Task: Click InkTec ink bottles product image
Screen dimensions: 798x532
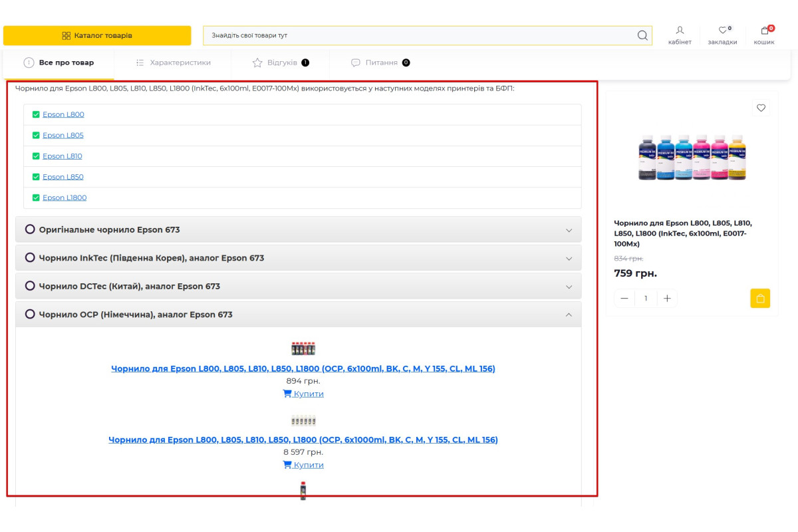Action: 692,157
